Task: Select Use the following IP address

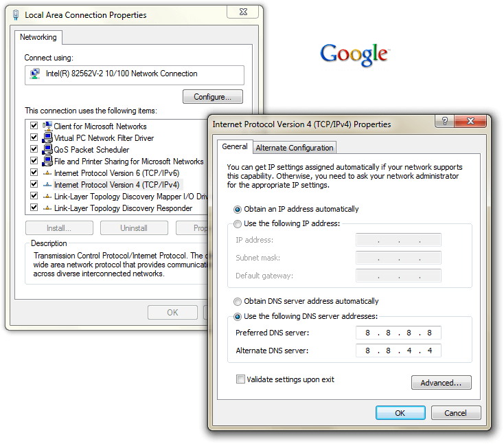Action: (x=237, y=223)
